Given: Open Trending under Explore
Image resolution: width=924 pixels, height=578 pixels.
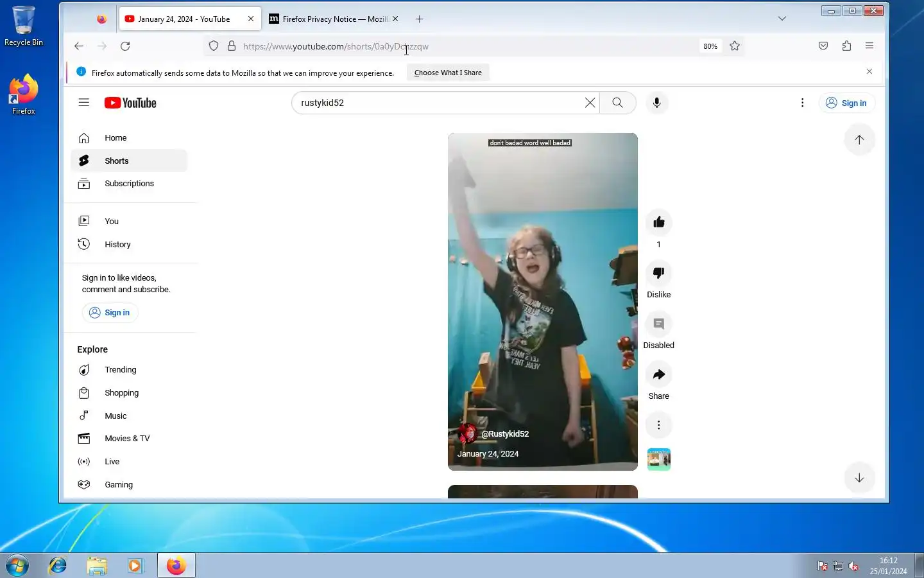Looking at the screenshot, I should coord(129,370).
